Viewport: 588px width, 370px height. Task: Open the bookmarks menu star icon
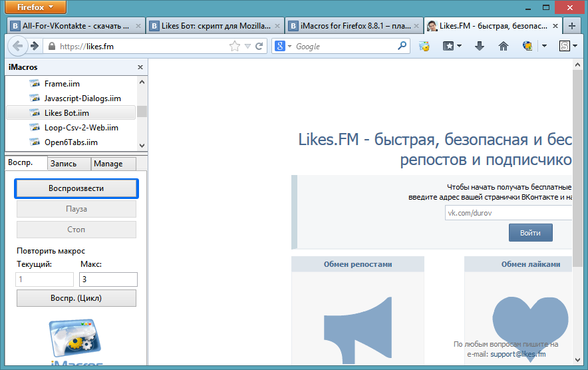pyautogui.click(x=448, y=46)
